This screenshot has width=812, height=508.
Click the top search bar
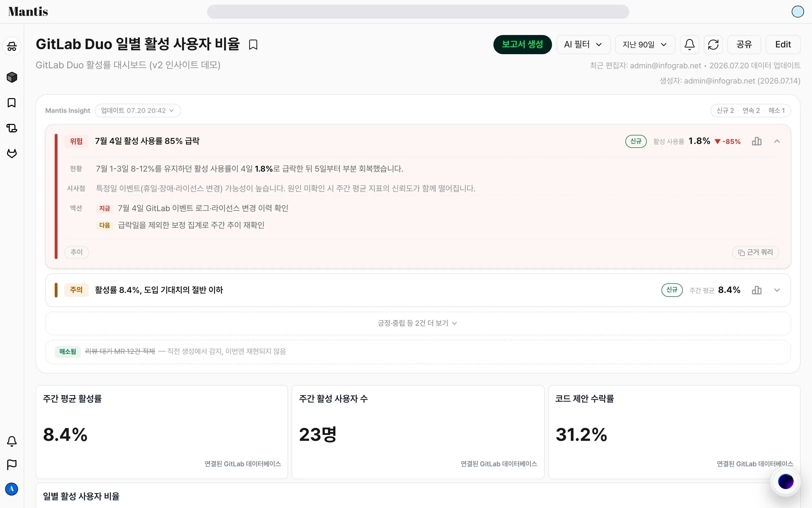tap(418, 12)
